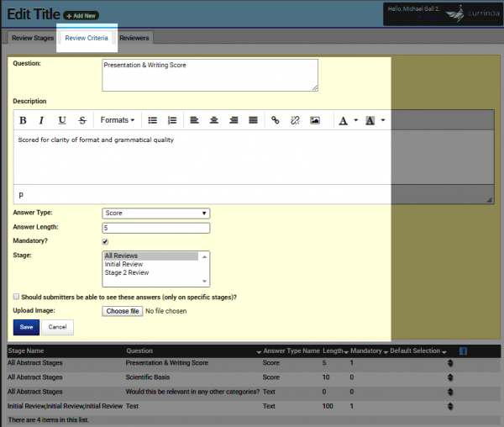Open background color picker dropdown arrow
Viewport: 504px width, 427px height.
coord(383,120)
